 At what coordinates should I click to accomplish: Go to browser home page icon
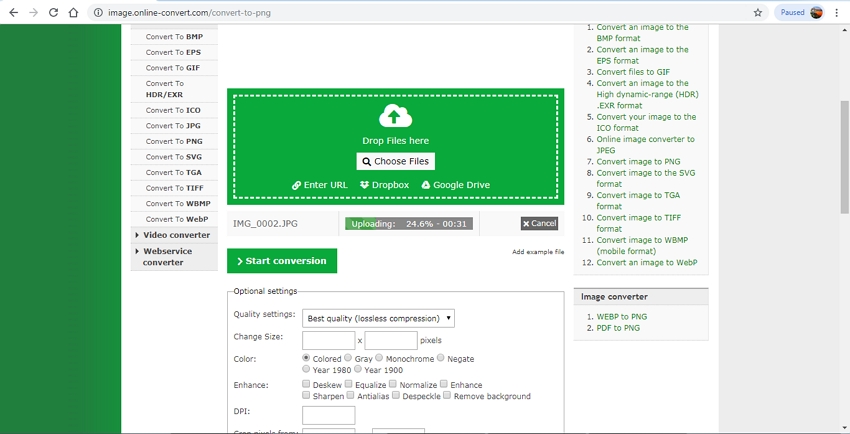[74, 13]
